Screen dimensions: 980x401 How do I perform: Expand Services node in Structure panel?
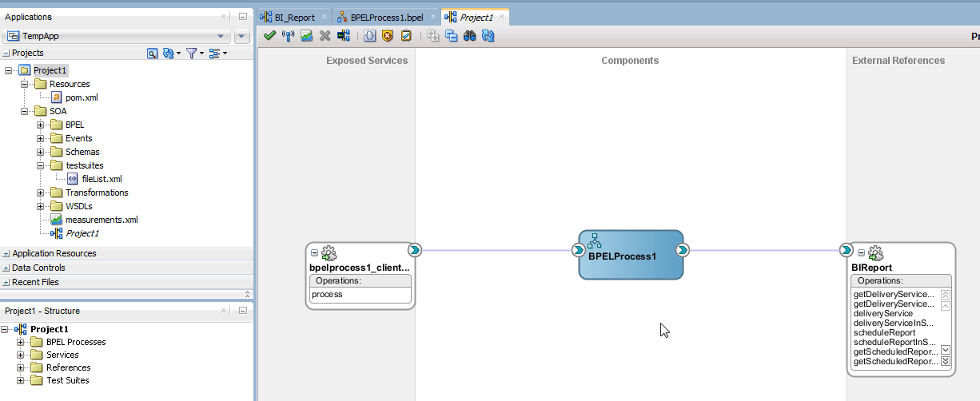click(20, 355)
